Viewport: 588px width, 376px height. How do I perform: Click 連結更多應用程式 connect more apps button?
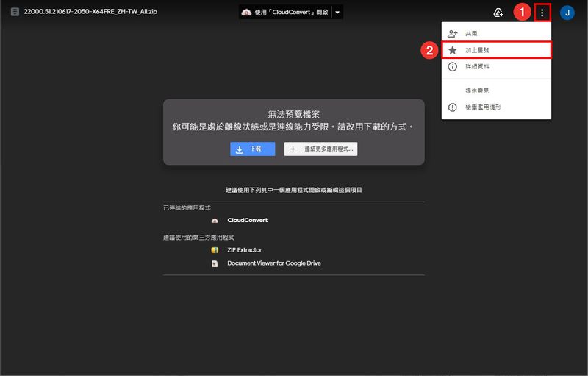pyautogui.click(x=320, y=149)
